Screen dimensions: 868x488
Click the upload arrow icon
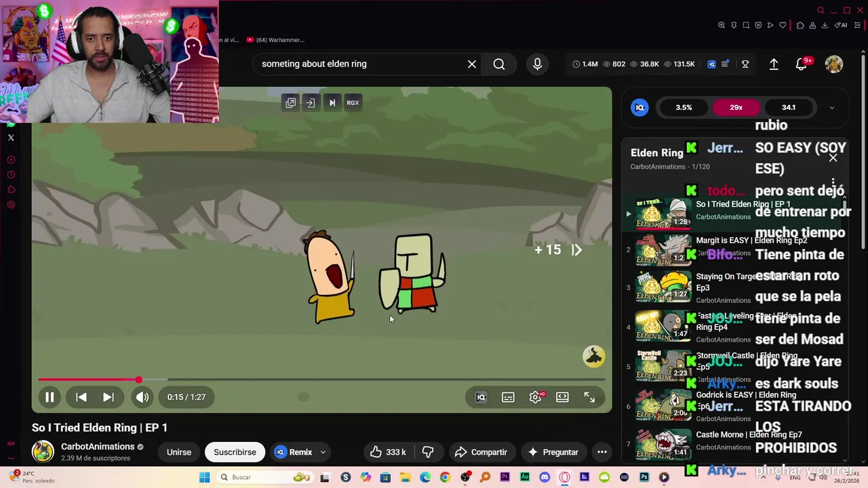[x=774, y=64]
